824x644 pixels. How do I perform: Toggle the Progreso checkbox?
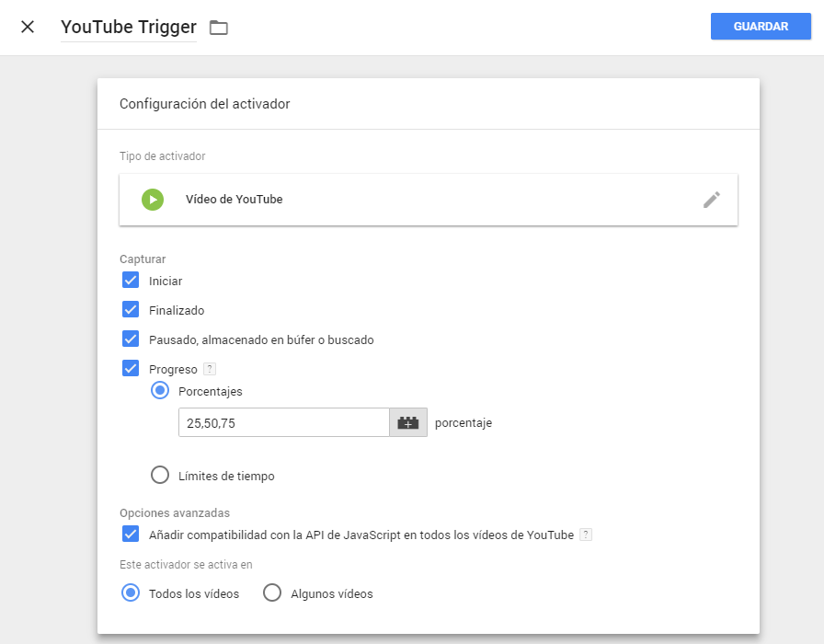coord(131,369)
